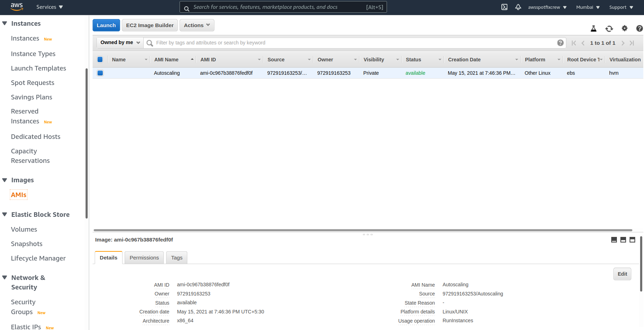The height and width of the screenshot is (330, 644).
Task: Sort by the Creation Date column
Action: click(x=483, y=60)
